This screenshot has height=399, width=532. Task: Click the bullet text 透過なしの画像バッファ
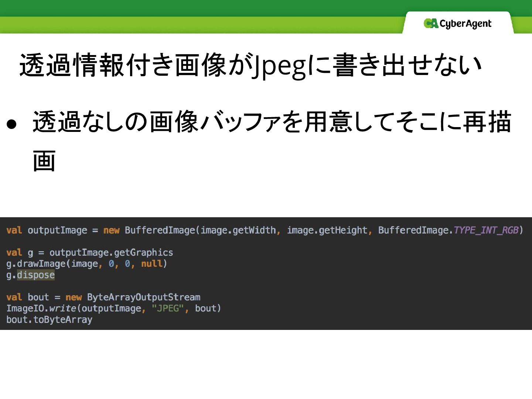click(x=157, y=122)
